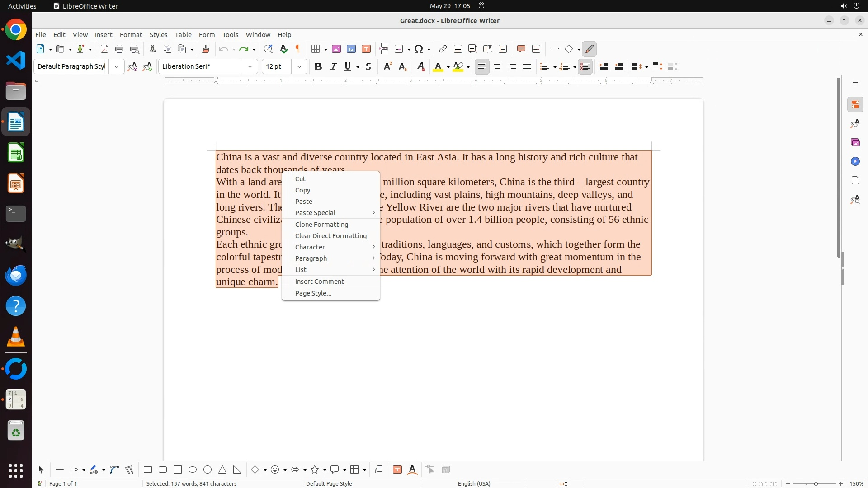The image size is (868, 488).
Task: Click Page Style... in the context menu
Action: click(313, 293)
